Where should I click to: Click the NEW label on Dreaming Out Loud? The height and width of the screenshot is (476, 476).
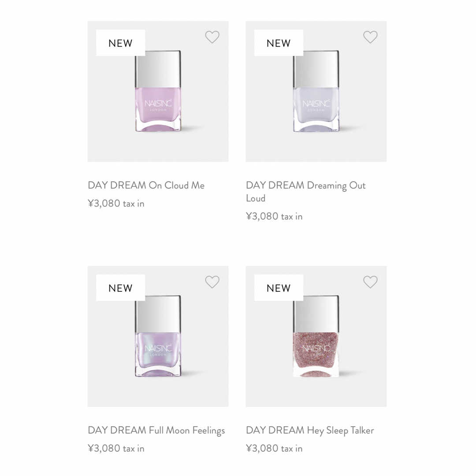pos(278,43)
